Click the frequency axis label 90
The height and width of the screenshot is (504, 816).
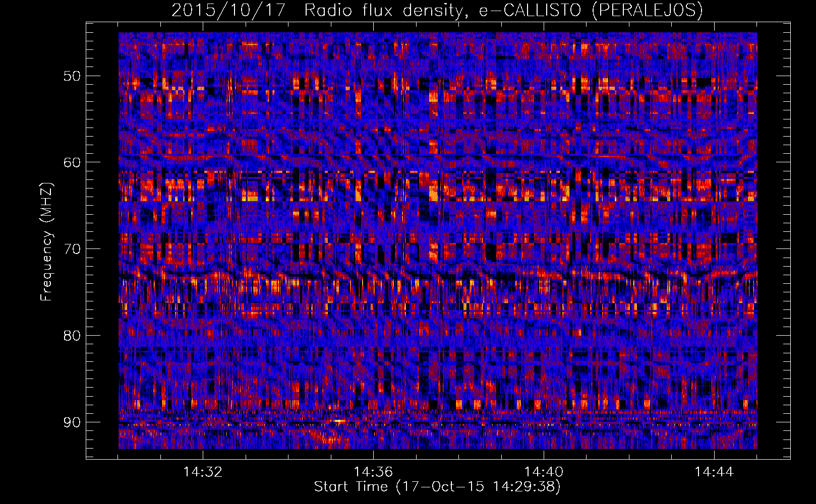pos(72,422)
